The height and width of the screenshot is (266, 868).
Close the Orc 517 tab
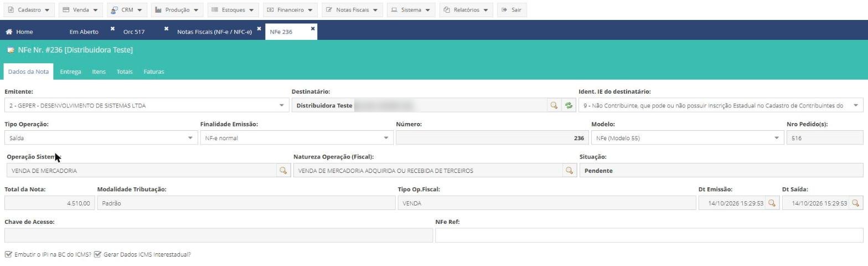click(166, 28)
